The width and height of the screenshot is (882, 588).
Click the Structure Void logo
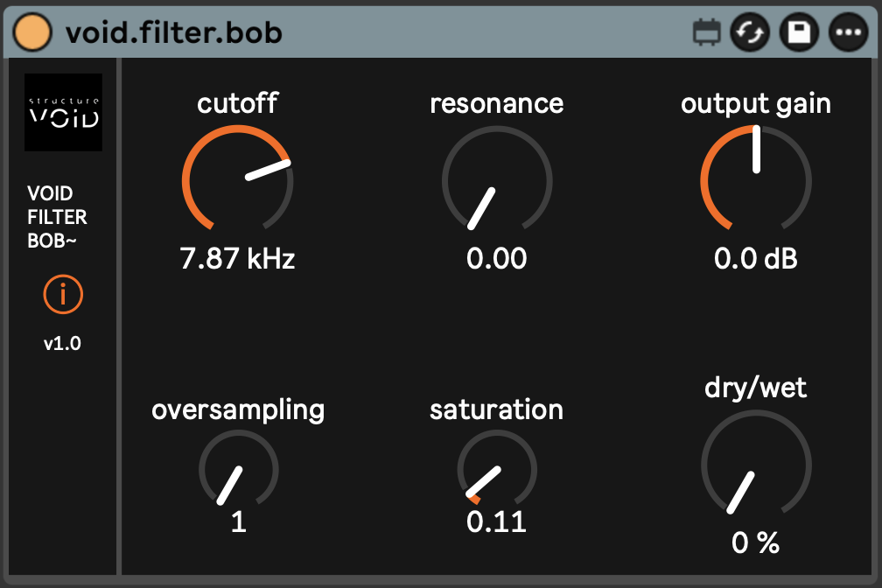64,112
